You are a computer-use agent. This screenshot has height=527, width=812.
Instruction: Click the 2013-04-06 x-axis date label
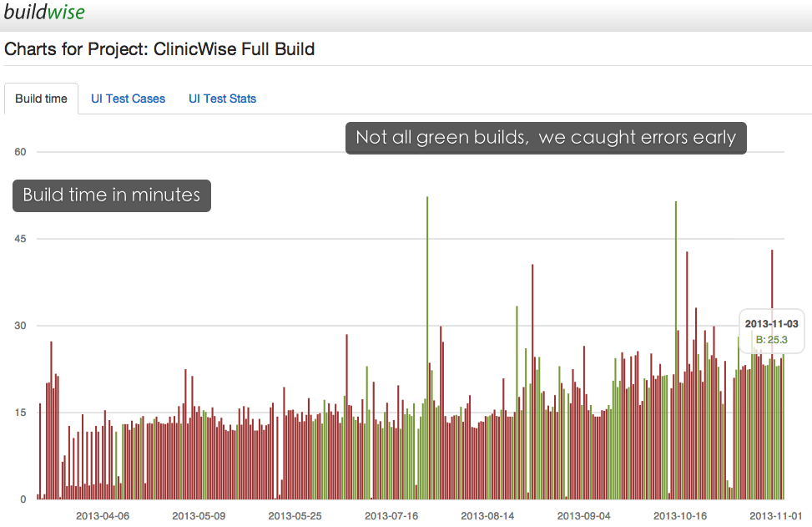[x=103, y=516]
